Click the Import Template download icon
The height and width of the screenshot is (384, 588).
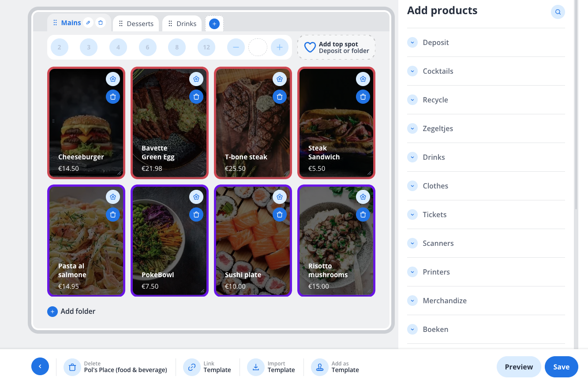pyautogui.click(x=256, y=367)
